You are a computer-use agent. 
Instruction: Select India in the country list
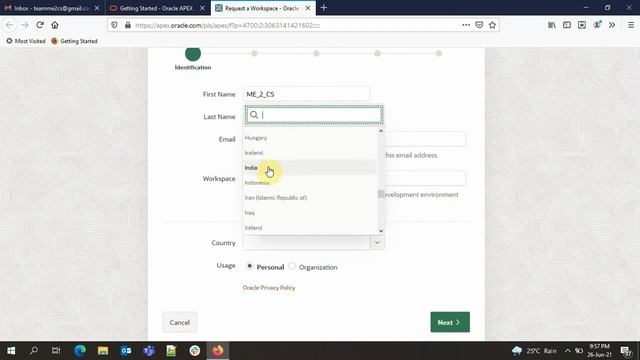coord(310,168)
